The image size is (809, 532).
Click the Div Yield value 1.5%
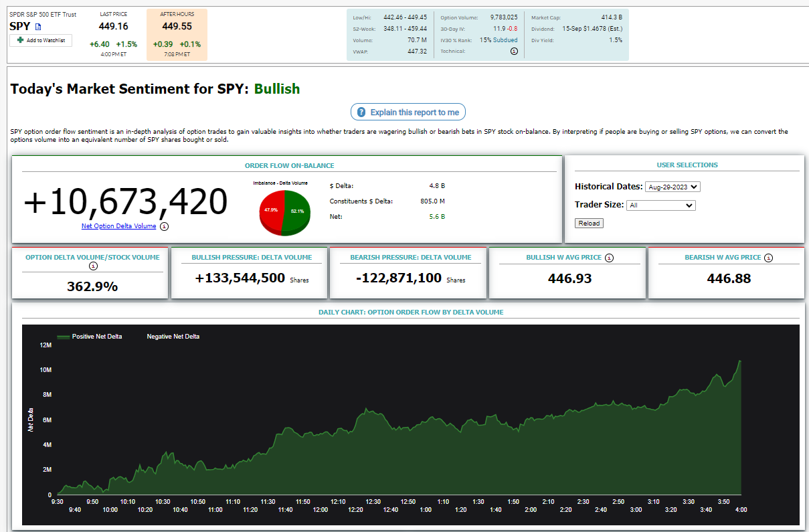tap(616, 40)
